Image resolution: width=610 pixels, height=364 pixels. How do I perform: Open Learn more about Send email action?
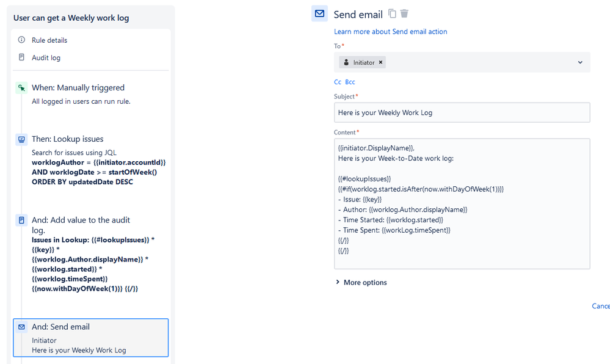point(390,31)
